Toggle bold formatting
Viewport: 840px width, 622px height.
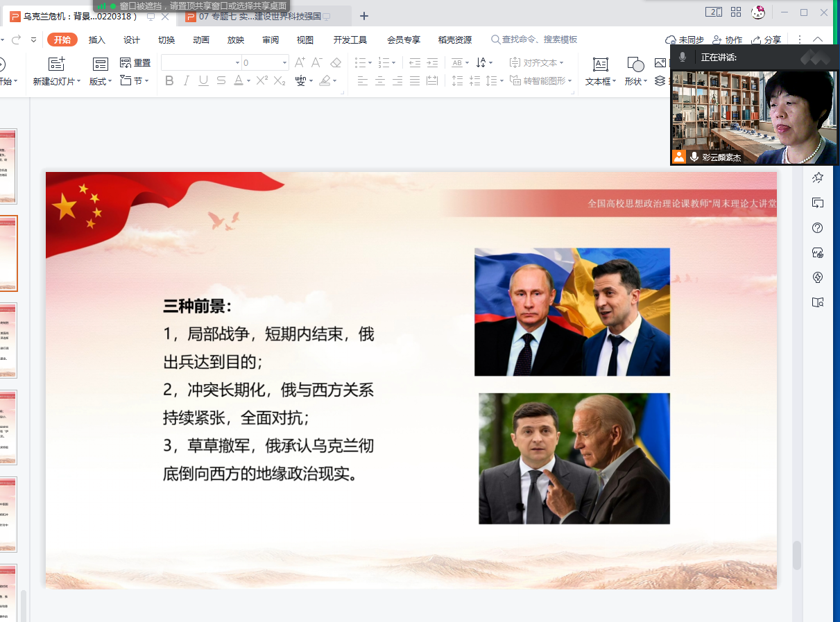coord(169,81)
